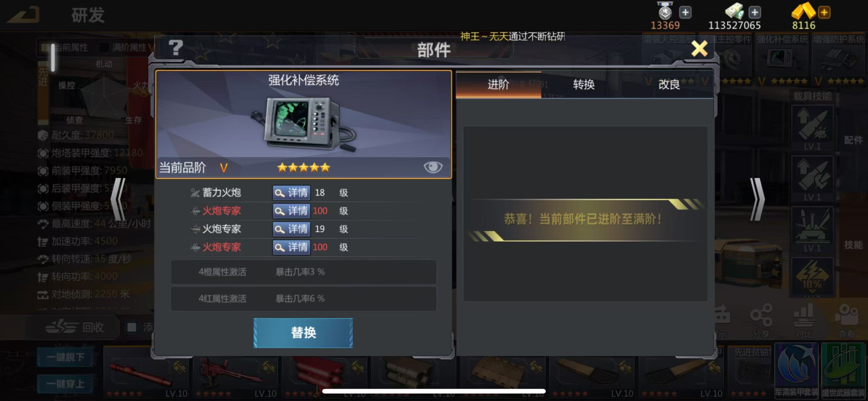Click the plus icon next to cash

(754, 13)
